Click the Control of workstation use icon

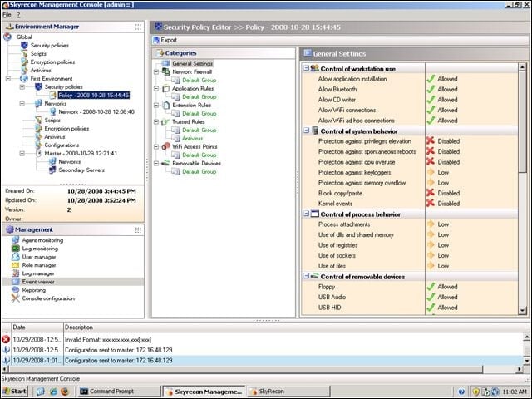(314, 68)
